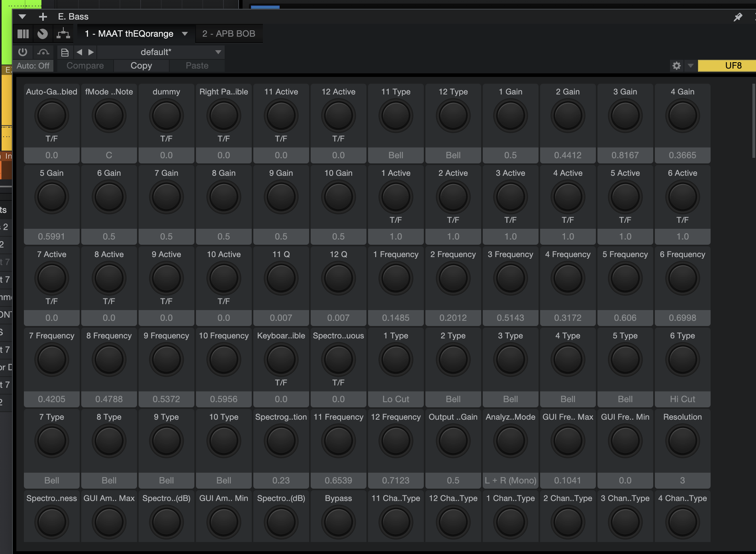Screen dimensions: 756x554
Task: Toggle the plugin power activate button
Action: (23, 52)
